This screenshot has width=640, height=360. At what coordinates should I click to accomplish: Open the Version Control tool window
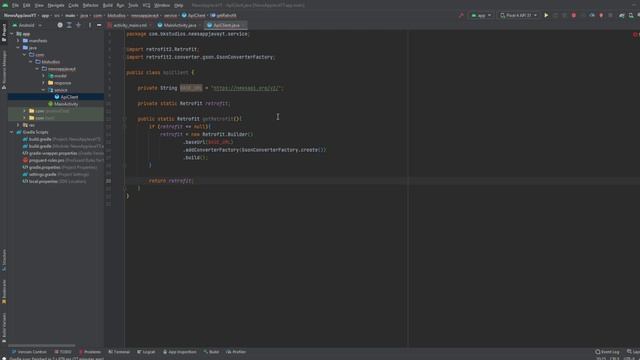(x=29, y=352)
